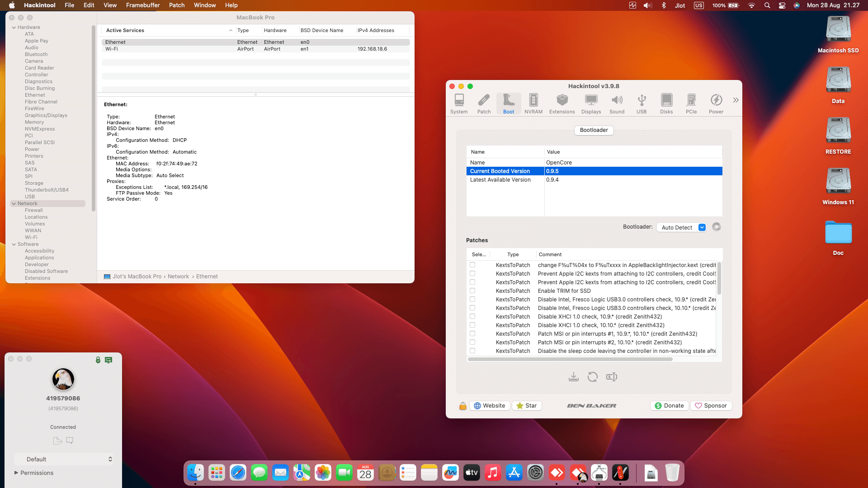Screen dimensions: 868x488
Task: Click the download icon below patches
Action: [x=573, y=377]
